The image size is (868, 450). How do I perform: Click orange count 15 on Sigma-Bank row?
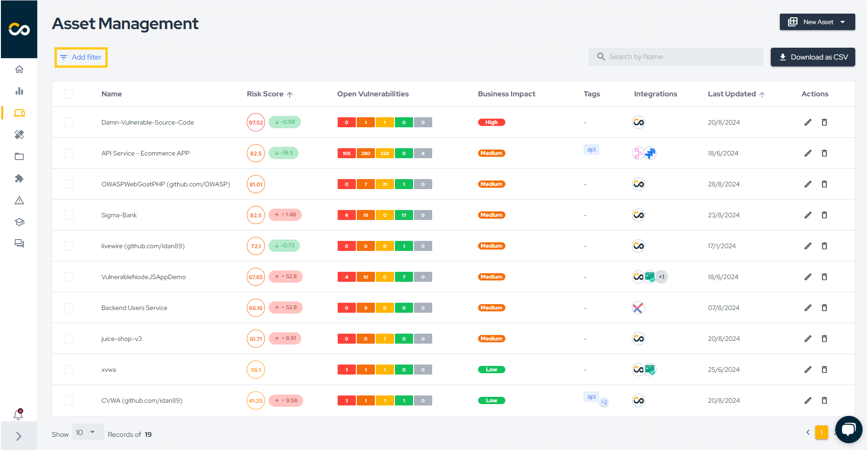pyautogui.click(x=366, y=215)
